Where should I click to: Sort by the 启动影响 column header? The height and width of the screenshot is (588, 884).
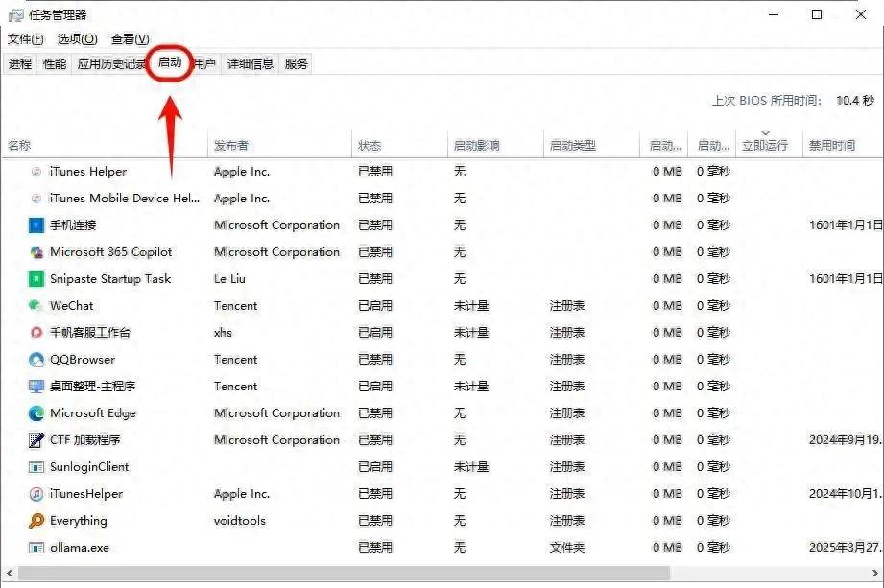point(495,145)
